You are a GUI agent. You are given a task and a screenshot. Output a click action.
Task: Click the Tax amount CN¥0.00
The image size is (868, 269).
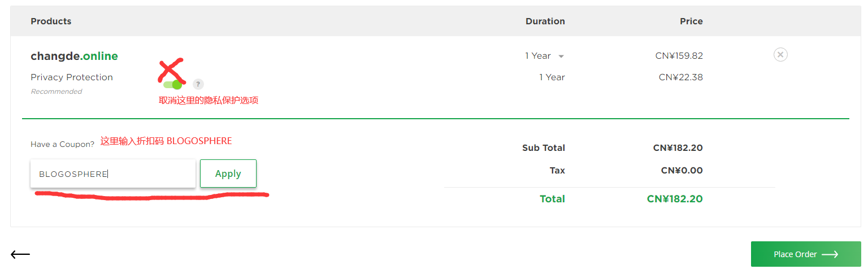682,171
